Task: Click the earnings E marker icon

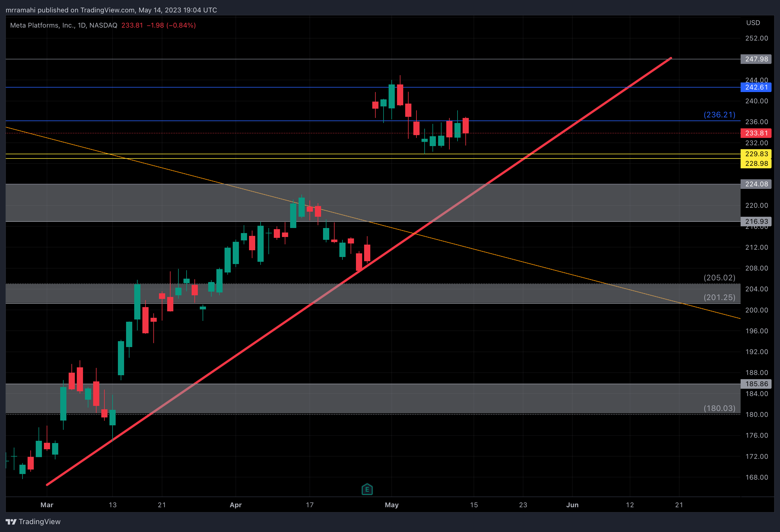Action: point(367,489)
